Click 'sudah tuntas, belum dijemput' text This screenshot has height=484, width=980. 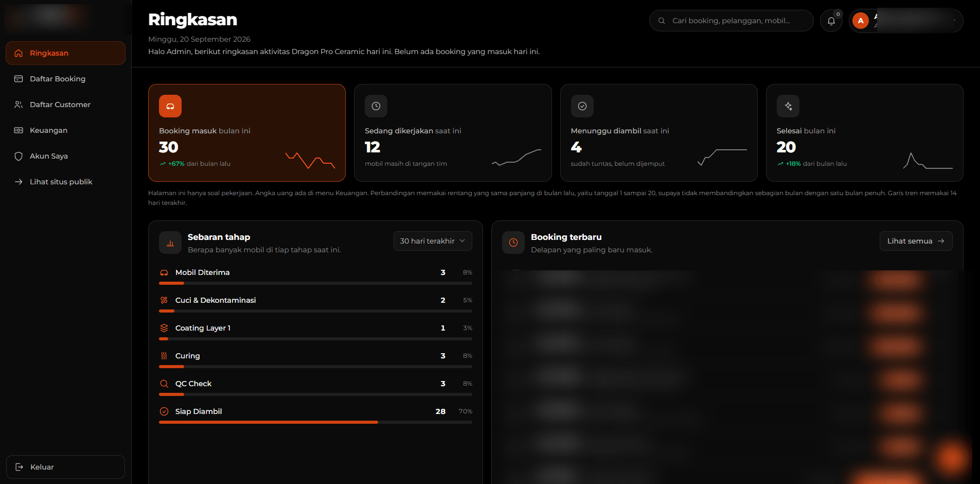pyautogui.click(x=617, y=164)
